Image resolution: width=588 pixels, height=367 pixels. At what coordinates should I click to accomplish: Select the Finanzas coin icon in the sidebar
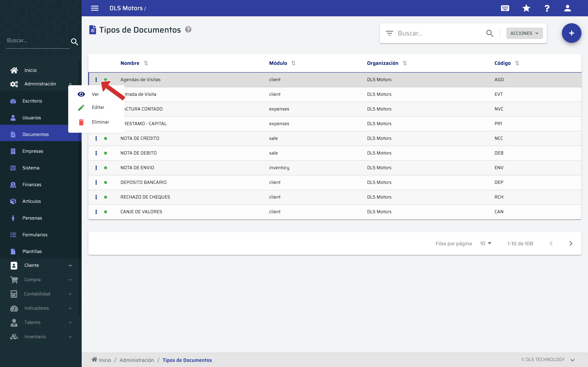tap(14, 184)
